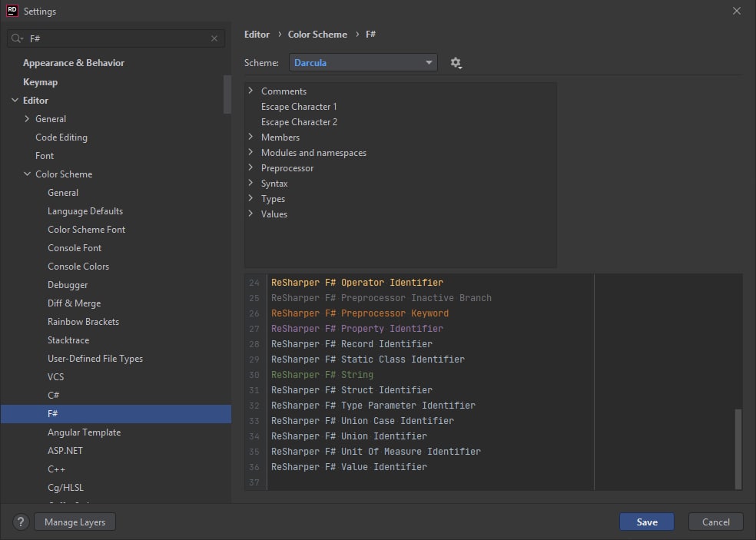The height and width of the screenshot is (540, 756).
Task: Click 'ReSharper F# Property Identifier' line
Action: pyautogui.click(x=356, y=329)
